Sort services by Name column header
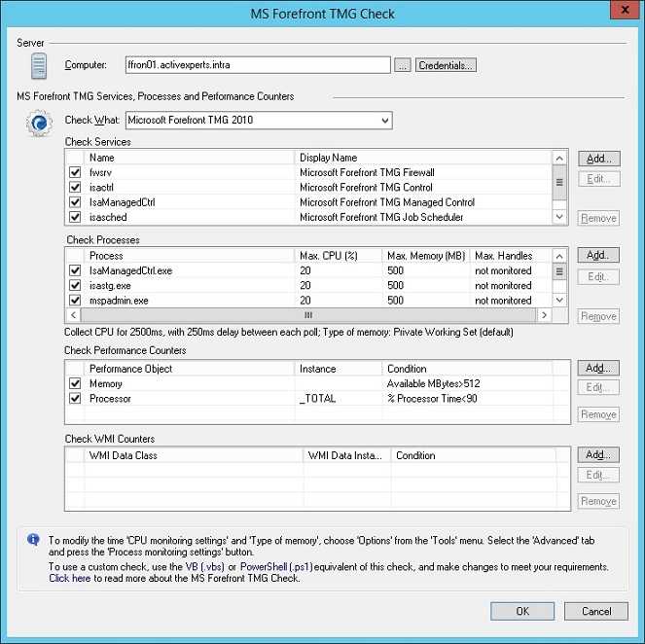Image resolution: width=645 pixels, height=644 pixels. tap(190, 158)
